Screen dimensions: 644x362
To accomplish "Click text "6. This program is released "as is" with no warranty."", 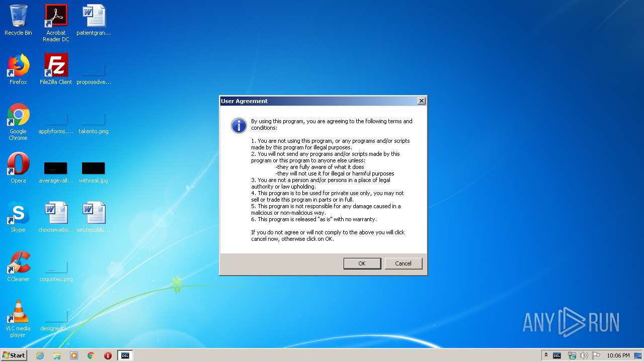I will pyautogui.click(x=314, y=219).
